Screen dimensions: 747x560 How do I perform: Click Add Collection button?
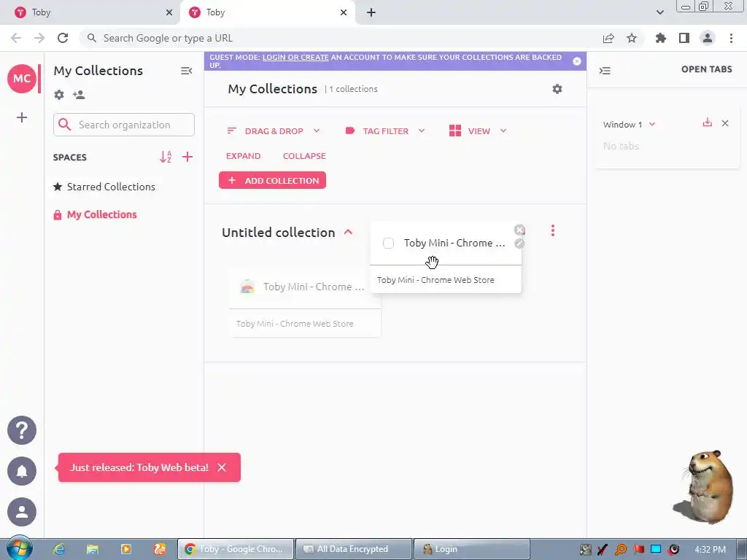click(273, 181)
